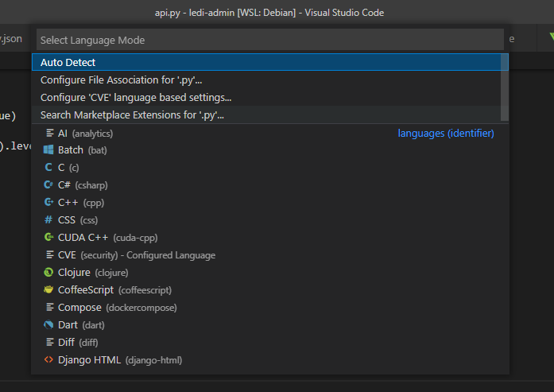Select Auto Detect language mode
This screenshot has height=392, width=554.
68,62
